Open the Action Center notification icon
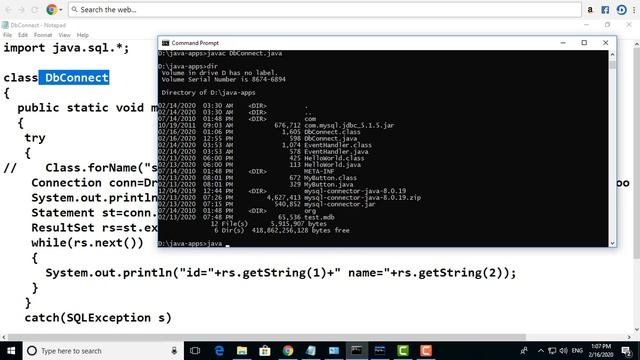640x360 pixels. pos(626,351)
